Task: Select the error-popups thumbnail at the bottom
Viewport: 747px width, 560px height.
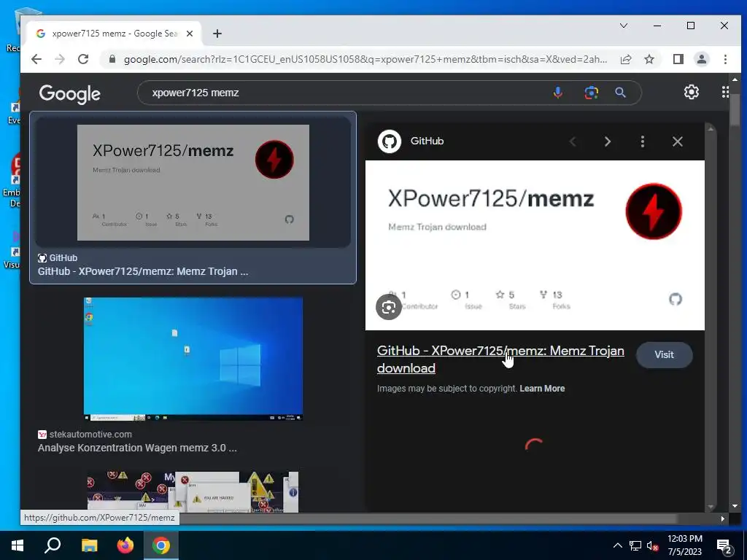Action: click(x=193, y=492)
